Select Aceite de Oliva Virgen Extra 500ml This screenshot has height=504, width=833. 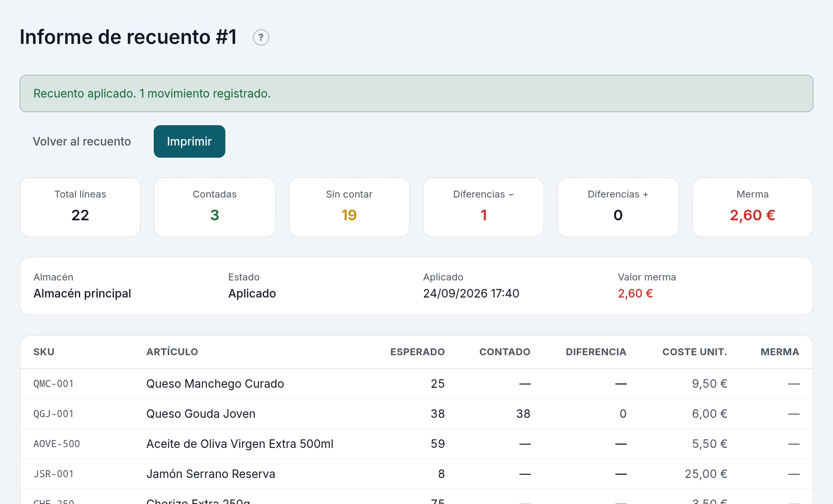coord(240,444)
